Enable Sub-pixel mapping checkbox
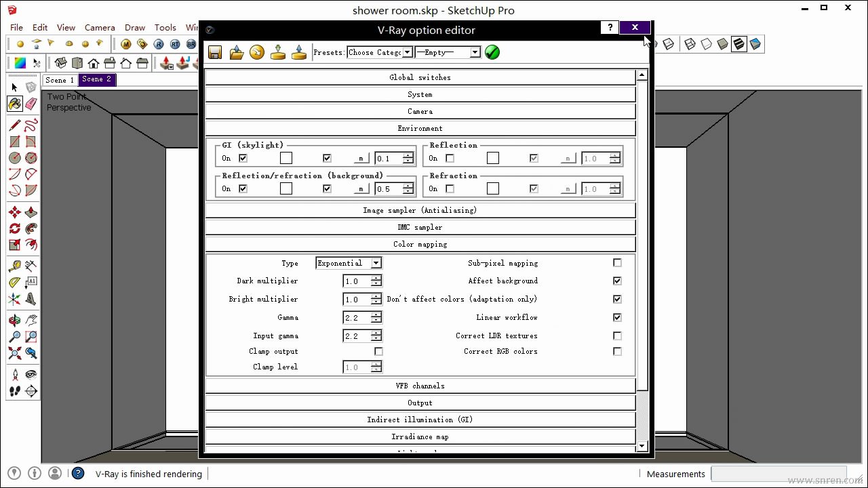 (617, 263)
